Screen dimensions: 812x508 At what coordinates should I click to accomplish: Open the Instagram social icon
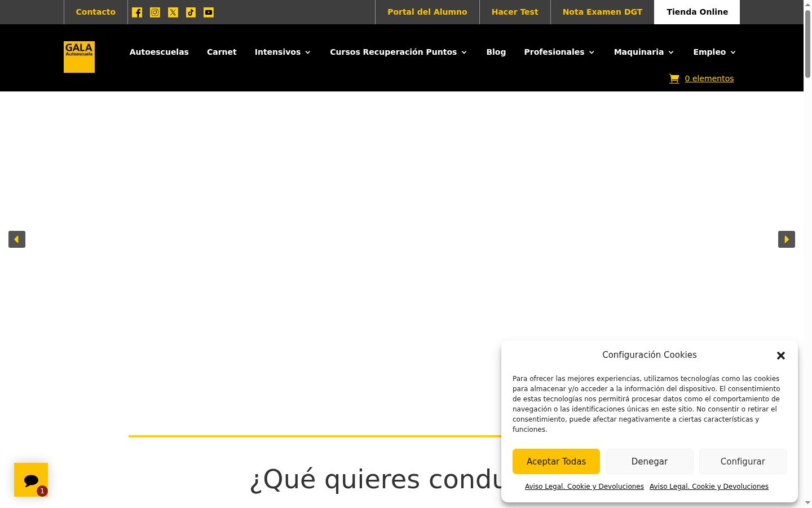point(155,12)
